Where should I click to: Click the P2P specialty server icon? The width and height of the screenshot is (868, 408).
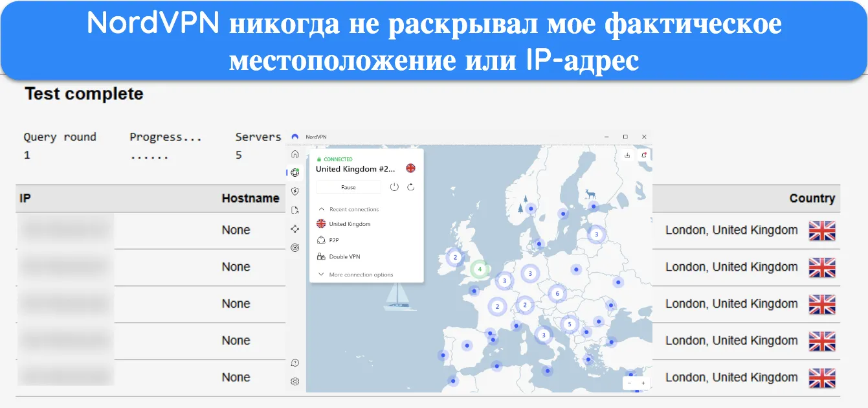tap(321, 240)
